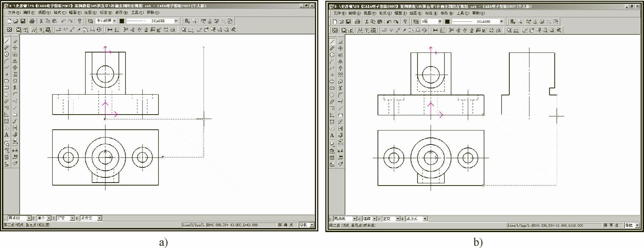Click dimension tool icon in window a toolbar
The width and height of the screenshot is (644, 248).
[110, 30]
